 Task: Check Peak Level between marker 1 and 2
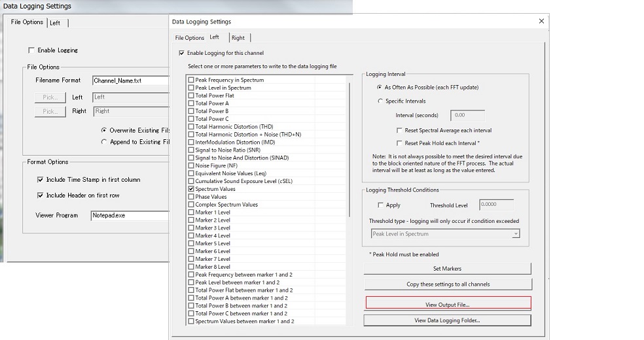pos(191,282)
